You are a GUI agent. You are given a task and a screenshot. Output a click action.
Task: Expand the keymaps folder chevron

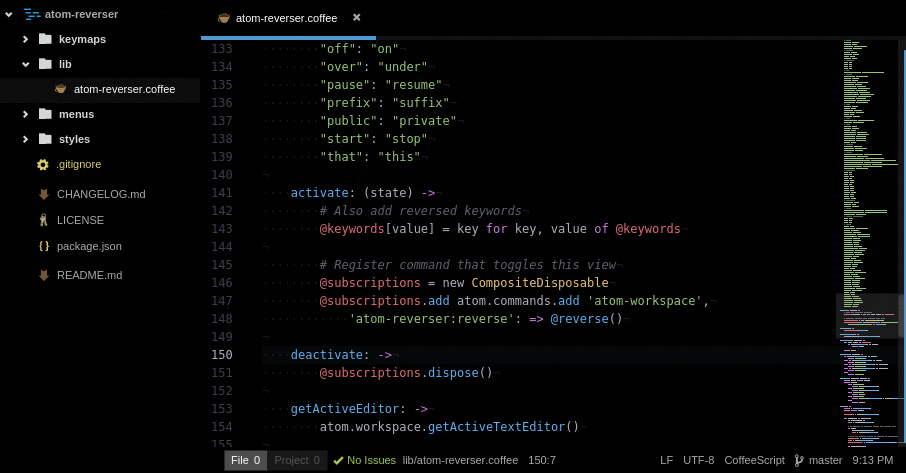25,39
